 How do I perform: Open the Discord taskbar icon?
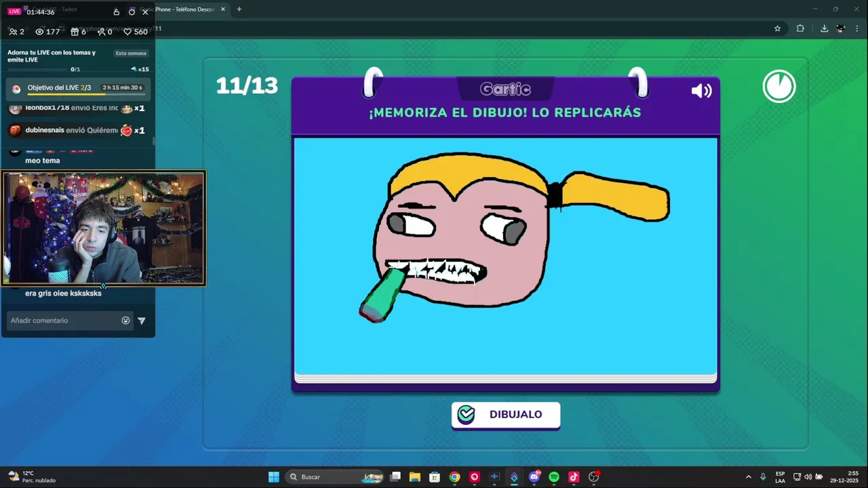click(534, 477)
